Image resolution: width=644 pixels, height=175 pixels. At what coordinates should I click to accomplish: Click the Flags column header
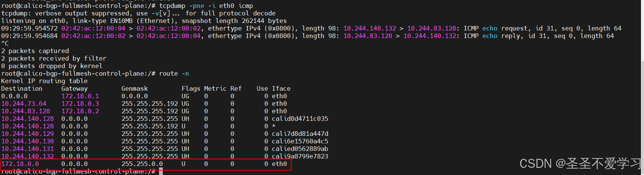[x=191, y=88]
